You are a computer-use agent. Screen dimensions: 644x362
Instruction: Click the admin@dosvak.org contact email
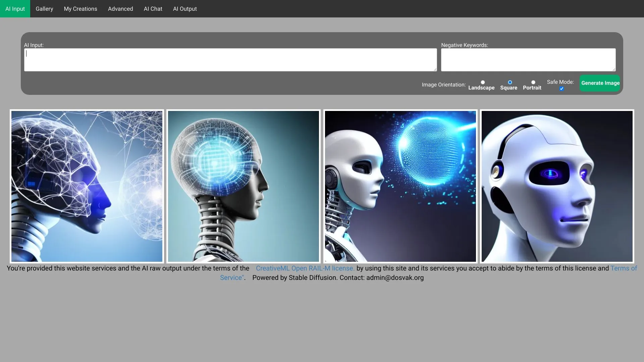(395, 278)
